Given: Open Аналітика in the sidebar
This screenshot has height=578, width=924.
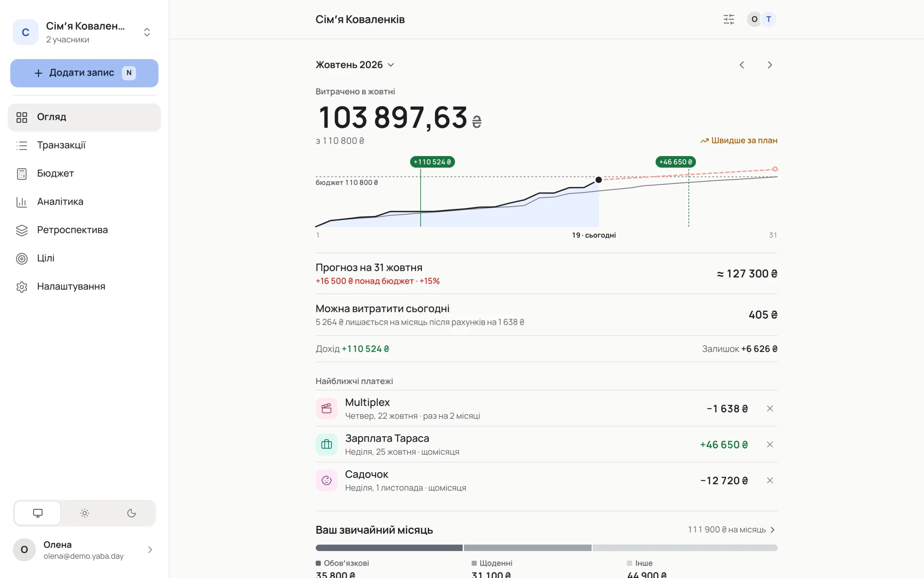Looking at the screenshot, I should point(84,202).
